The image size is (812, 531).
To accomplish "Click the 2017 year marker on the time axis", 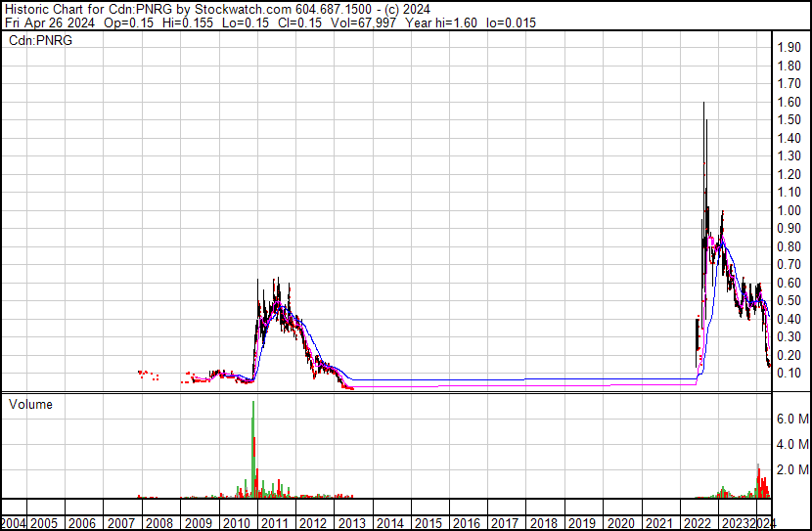I will coord(507,523).
